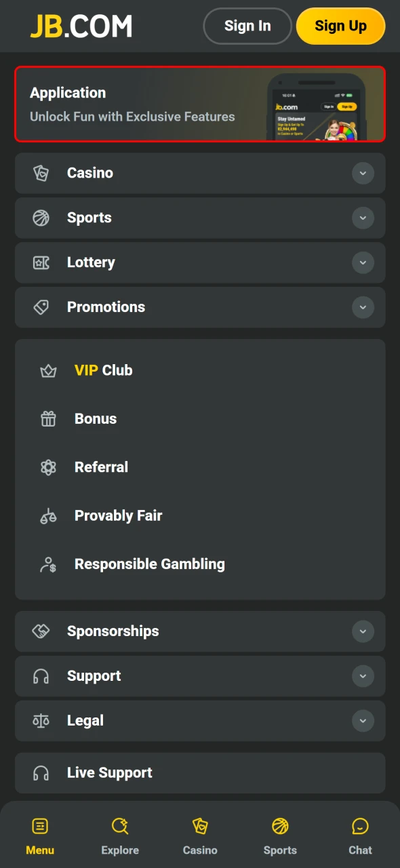
Task: Click the Sports basketball icon
Action: click(x=41, y=218)
